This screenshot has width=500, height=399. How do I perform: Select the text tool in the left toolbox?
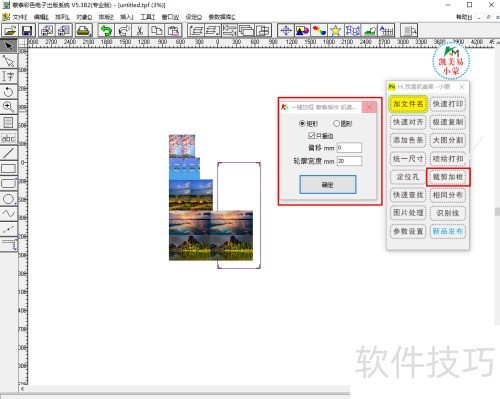(x=9, y=76)
